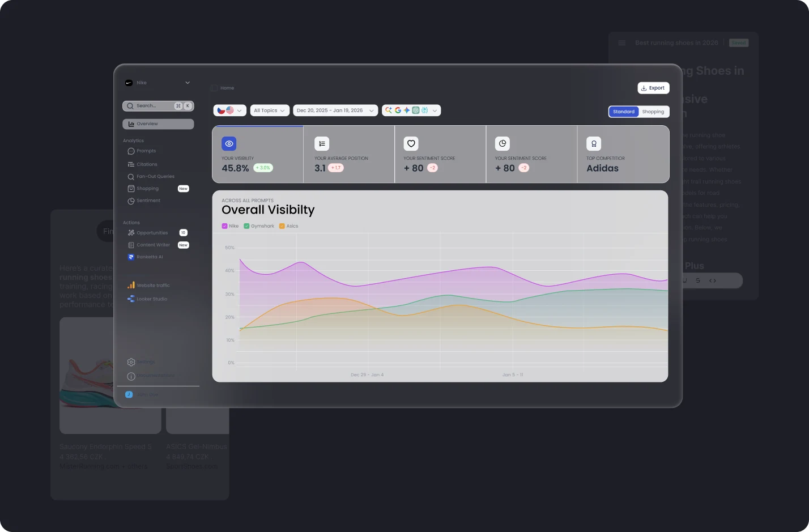Click the Export button
Viewport: 809px width, 532px height.
tap(653, 88)
